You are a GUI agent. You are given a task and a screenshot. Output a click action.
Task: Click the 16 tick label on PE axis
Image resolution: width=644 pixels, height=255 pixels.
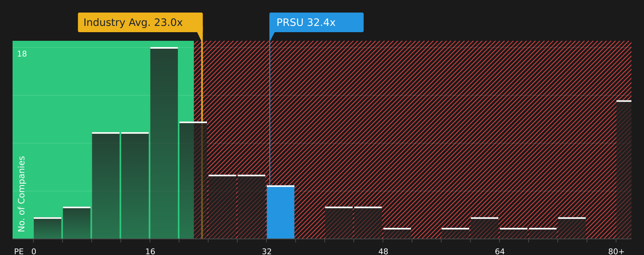point(150,251)
